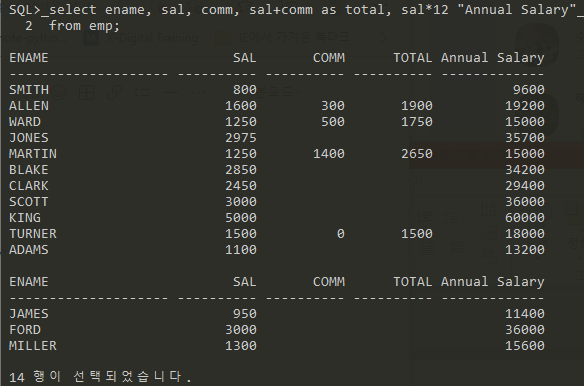The width and height of the screenshot is (584, 386).
Task: Click ADAMS's annual salary 13200
Action: point(525,250)
